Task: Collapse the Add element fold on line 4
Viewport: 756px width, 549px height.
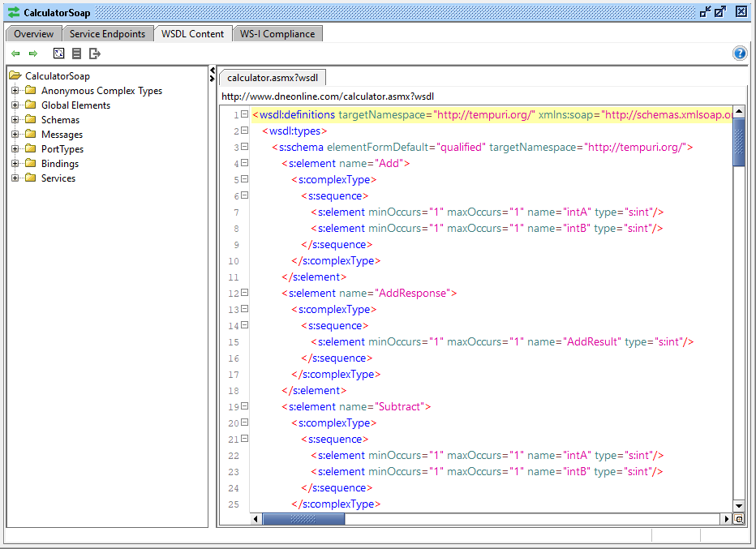Action: pos(244,163)
